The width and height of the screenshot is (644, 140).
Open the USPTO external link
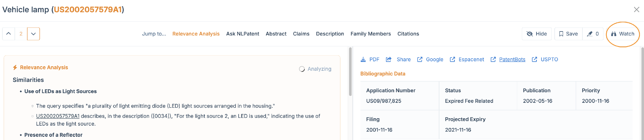pos(545,59)
